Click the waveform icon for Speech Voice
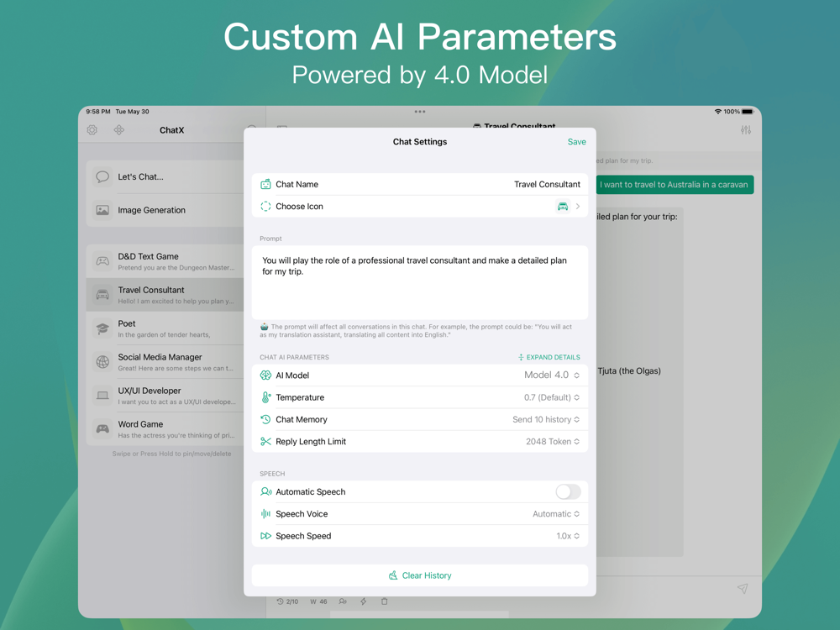The width and height of the screenshot is (840, 630). click(265, 514)
